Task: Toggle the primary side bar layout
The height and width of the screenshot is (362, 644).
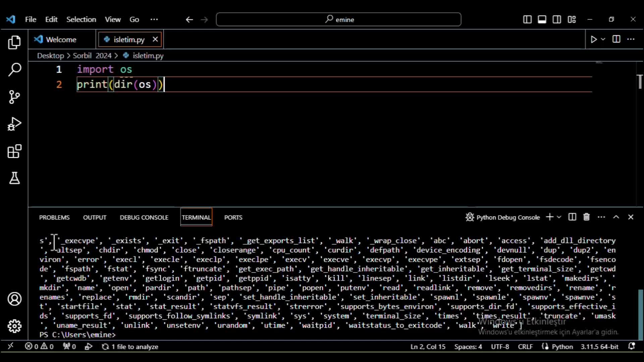Action: point(527,19)
